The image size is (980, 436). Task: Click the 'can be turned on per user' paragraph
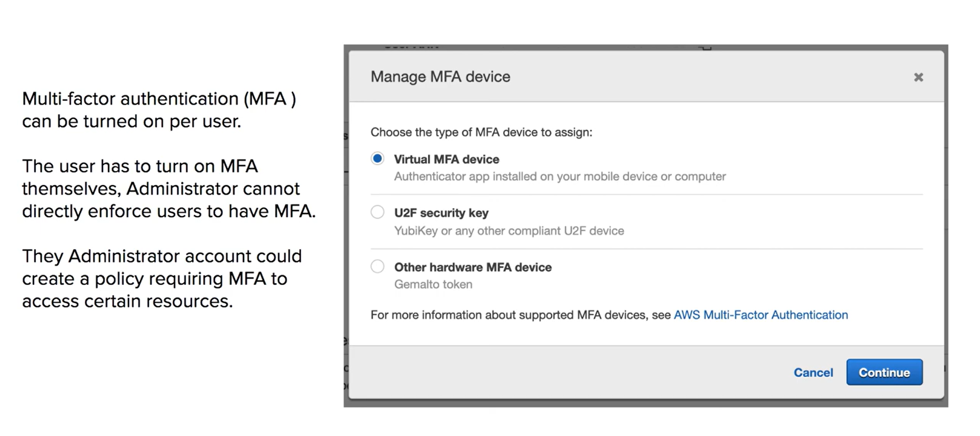(159, 110)
